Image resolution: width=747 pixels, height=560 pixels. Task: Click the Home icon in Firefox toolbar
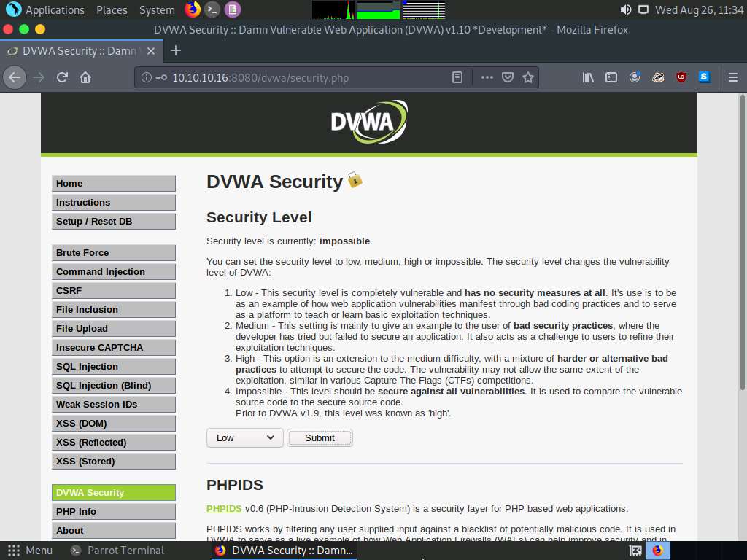point(85,77)
